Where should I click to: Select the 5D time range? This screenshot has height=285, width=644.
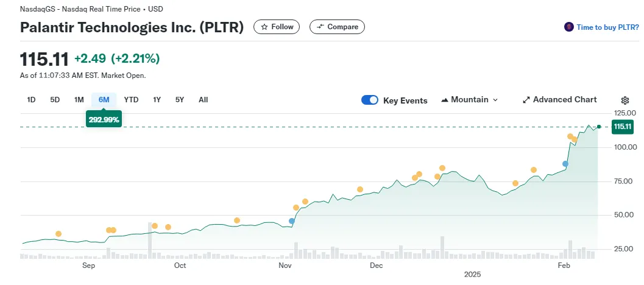click(55, 100)
